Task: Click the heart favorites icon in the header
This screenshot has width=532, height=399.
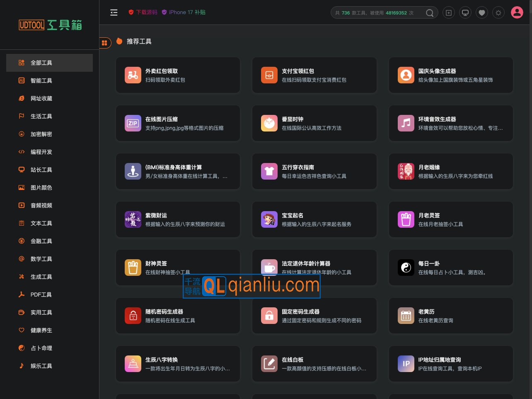Action: [x=481, y=12]
